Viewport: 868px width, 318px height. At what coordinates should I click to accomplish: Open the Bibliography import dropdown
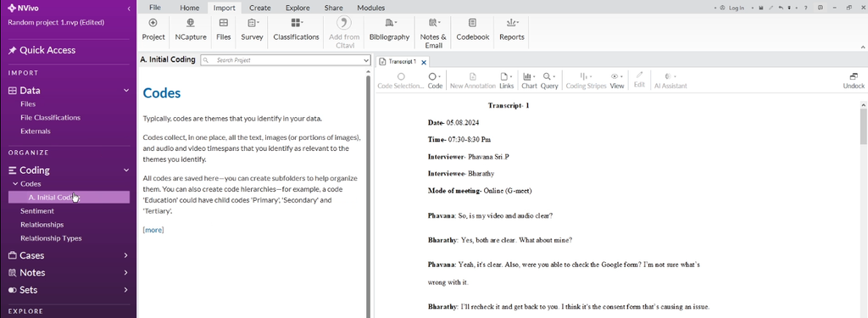click(389, 30)
